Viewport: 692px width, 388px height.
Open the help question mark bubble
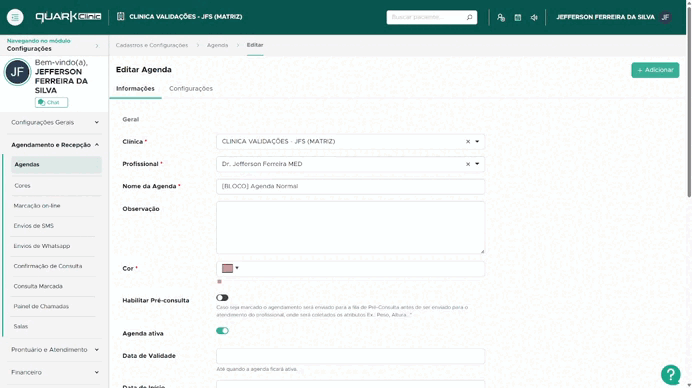click(670, 375)
